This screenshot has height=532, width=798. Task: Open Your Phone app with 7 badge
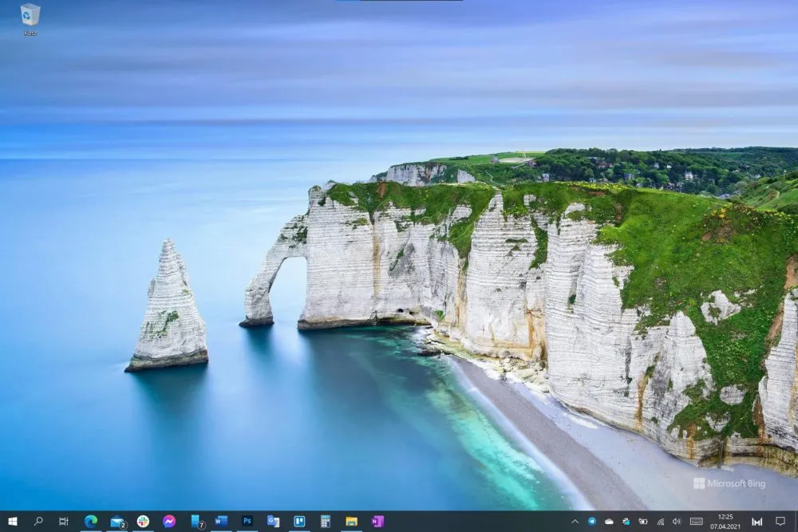(197, 522)
